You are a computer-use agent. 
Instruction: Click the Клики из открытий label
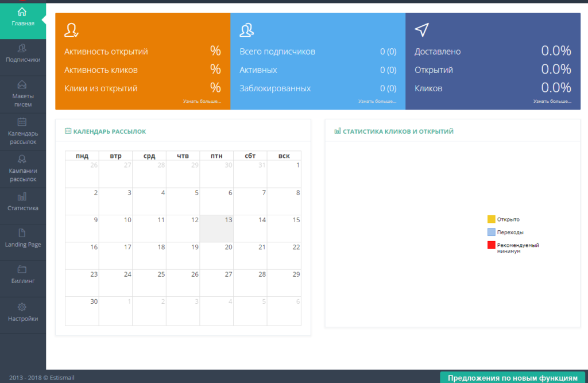(x=101, y=88)
